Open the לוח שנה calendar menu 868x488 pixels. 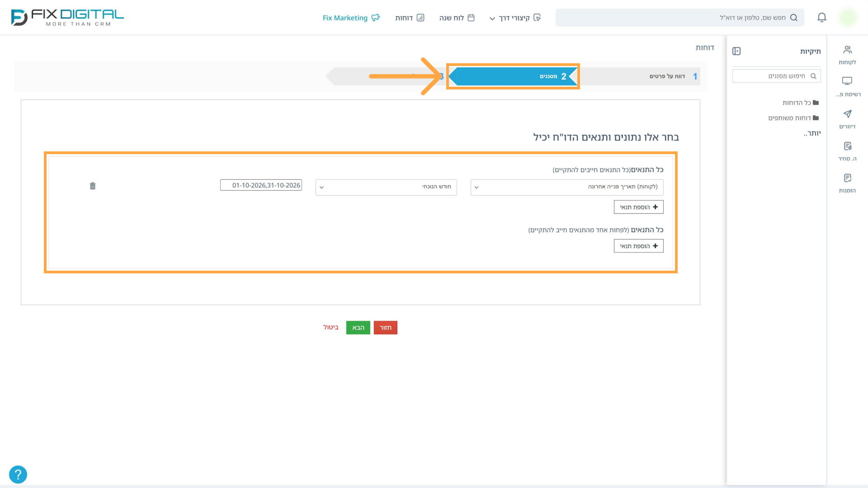click(x=457, y=18)
